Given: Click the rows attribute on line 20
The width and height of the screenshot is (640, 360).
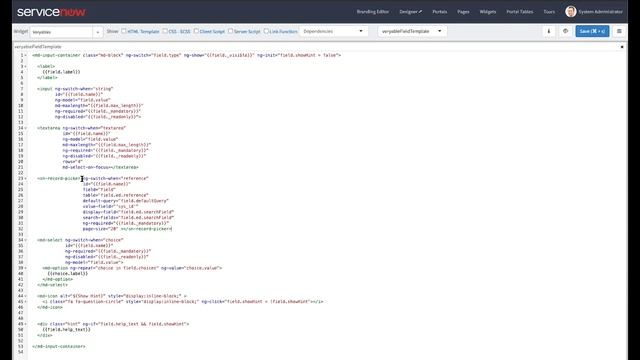Looking at the screenshot, I should (x=72, y=162).
